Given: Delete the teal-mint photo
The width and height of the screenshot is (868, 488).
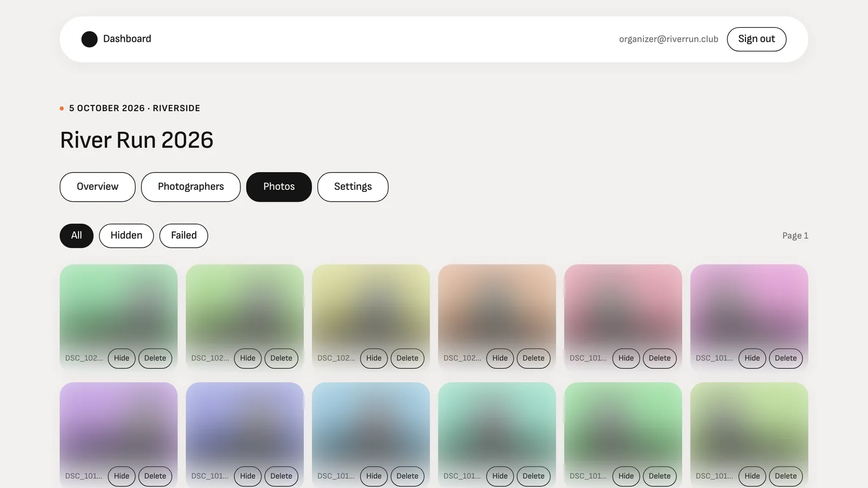Looking at the screenshot, I should tap(533, 476).
